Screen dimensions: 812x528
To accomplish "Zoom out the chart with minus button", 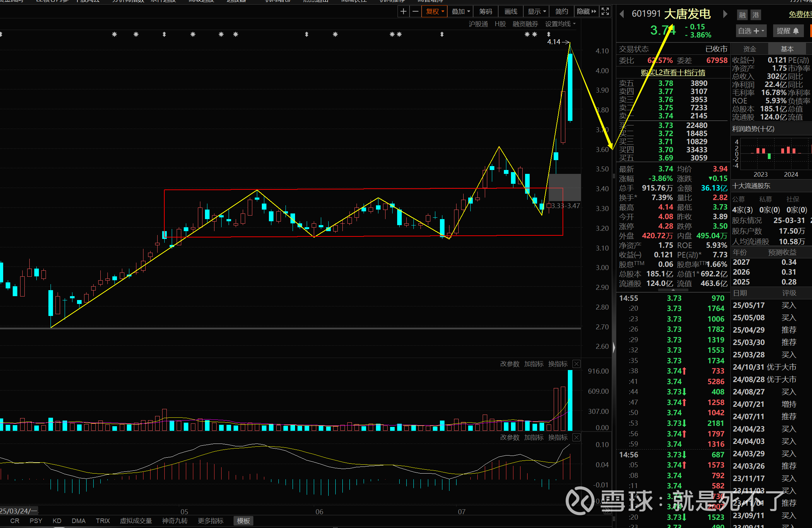I will point(416,11).
